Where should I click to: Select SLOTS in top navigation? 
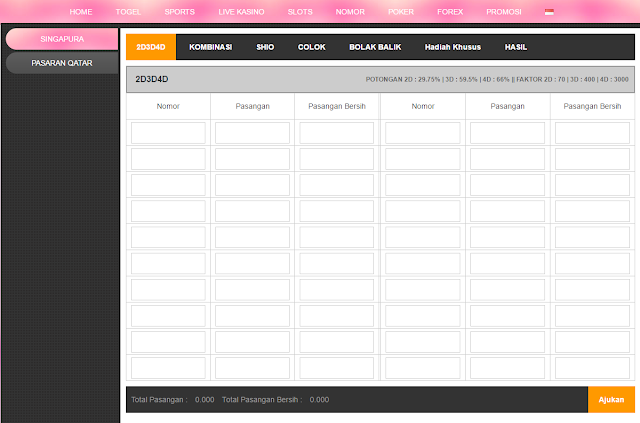(300, 12)
